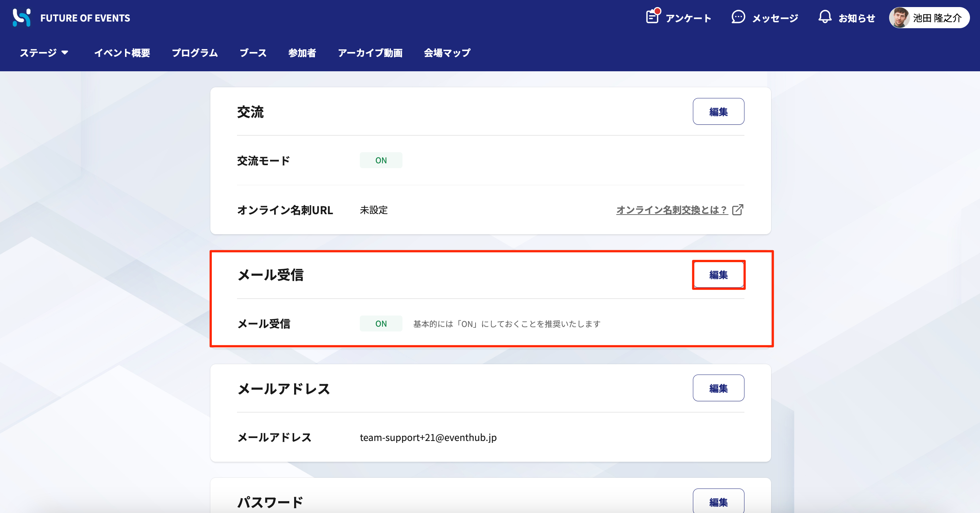Viewport: 980px width, 513px height.
Task: Click the お知らせ bell icon
Action: pyautogui.click(x=825, y=17)
